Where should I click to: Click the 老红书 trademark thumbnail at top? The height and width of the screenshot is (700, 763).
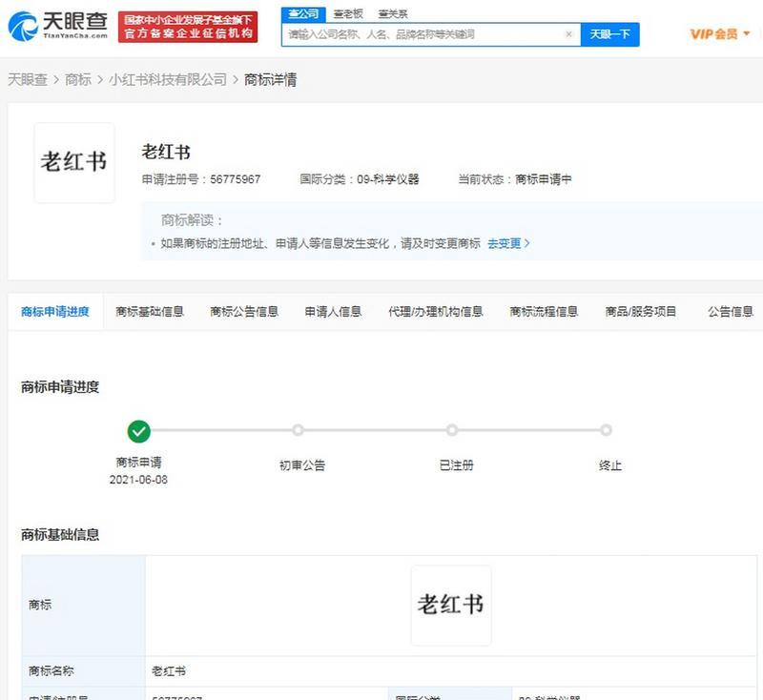74,162
